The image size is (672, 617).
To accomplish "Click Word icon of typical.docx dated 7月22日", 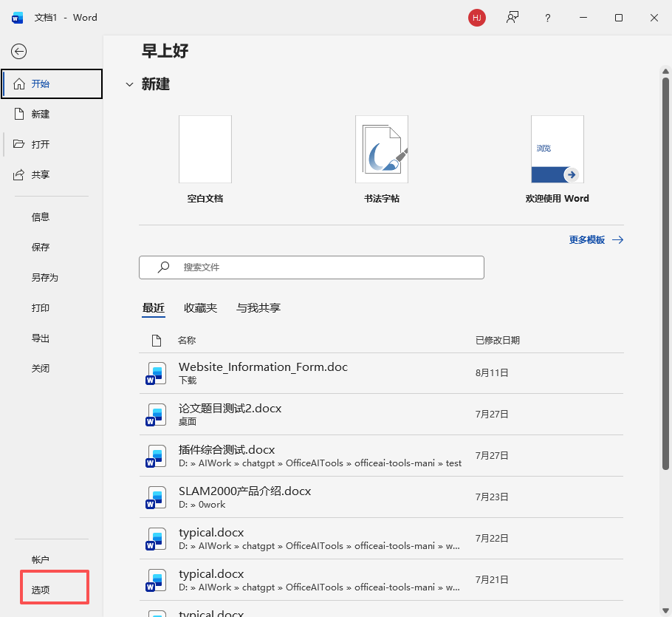I will (x=156, y=539).
